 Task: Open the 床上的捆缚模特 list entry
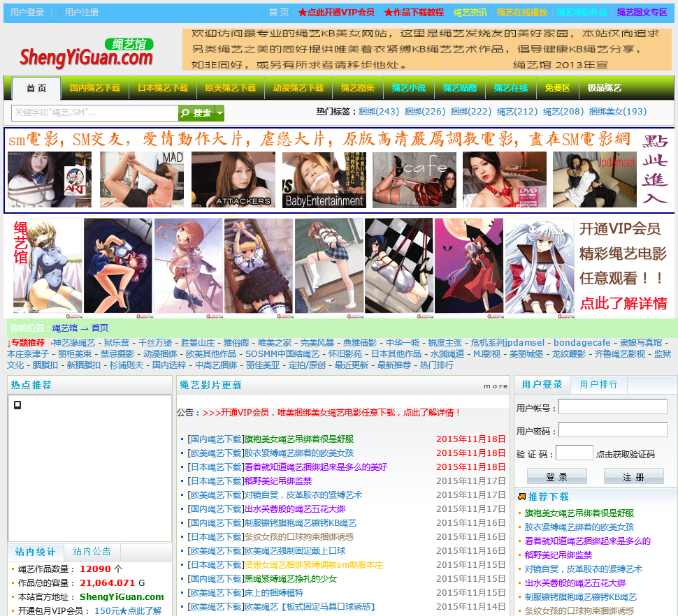(x=274, y=593)
